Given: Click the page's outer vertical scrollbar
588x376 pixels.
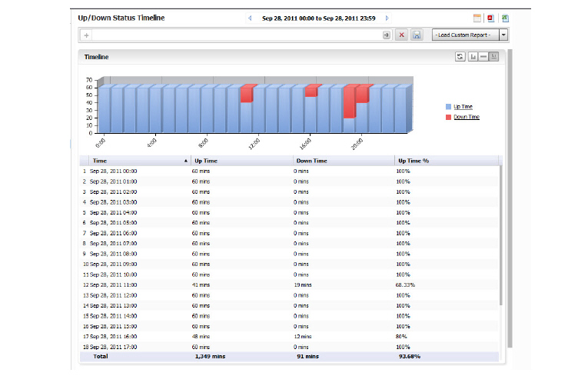Looking at the screenshot, I should (x=510, y=198).
